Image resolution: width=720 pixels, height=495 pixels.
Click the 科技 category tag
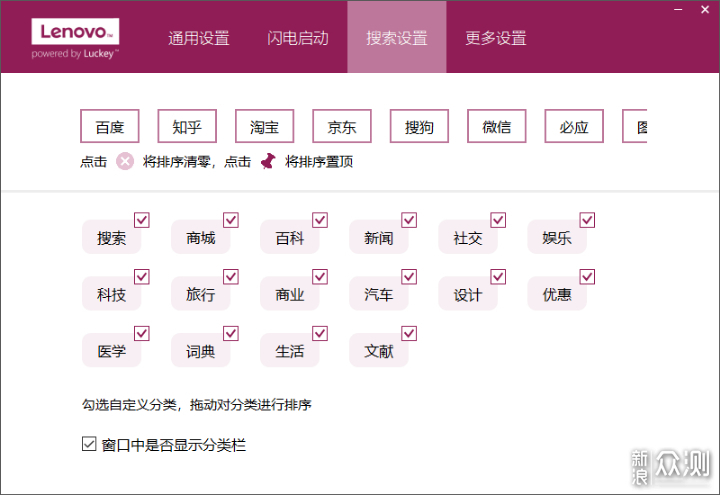[112, 294]
